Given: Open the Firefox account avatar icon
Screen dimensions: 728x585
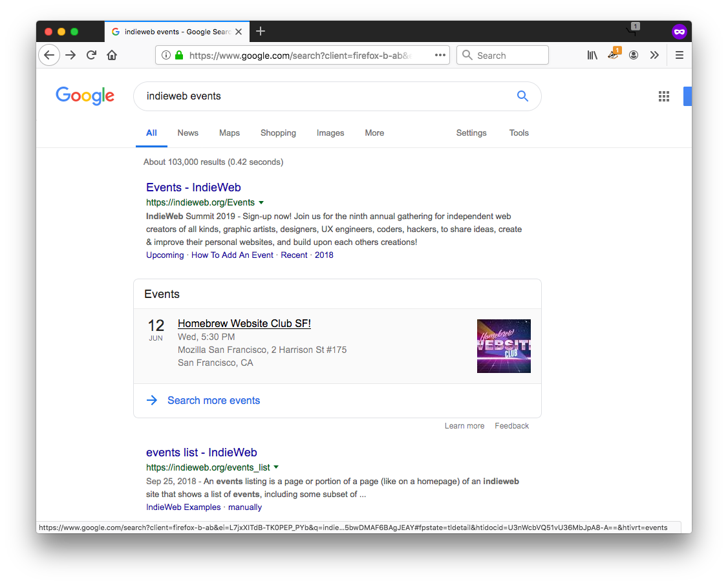Looking at the screenshot, I should tap(634, 55).
